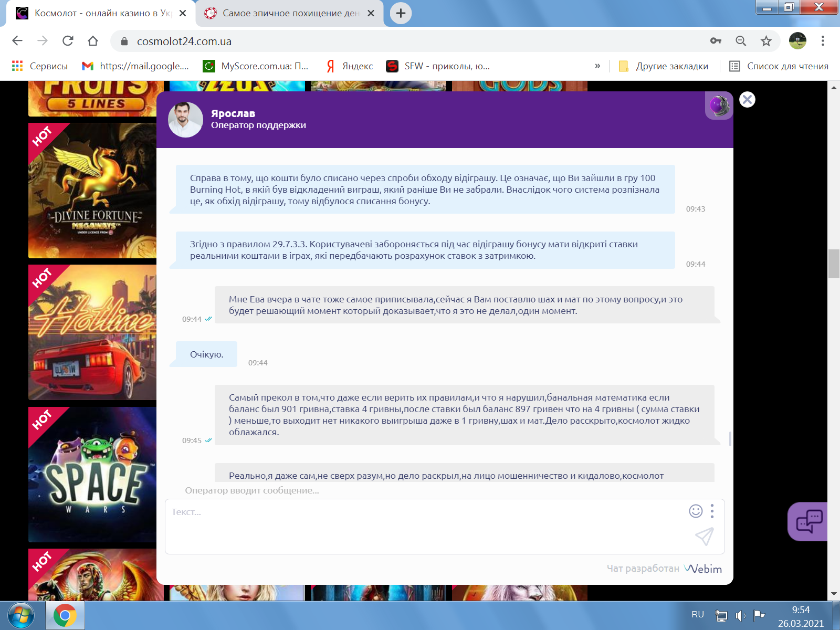The image size is (840, 630).
Task: Close the 'Самое эпичное похищение' tab
Action: coord(371,13)
